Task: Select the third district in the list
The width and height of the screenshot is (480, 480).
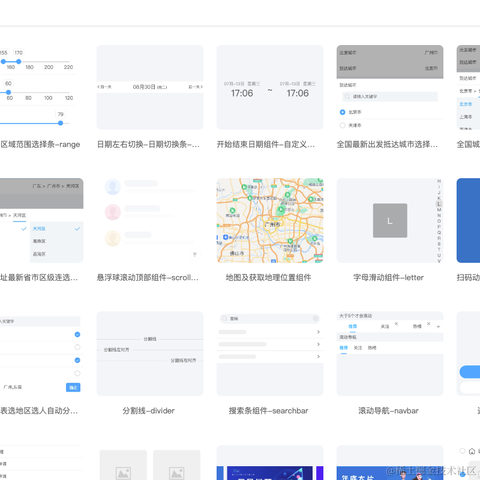Action: pyautogui.click(x=56, y=254)
